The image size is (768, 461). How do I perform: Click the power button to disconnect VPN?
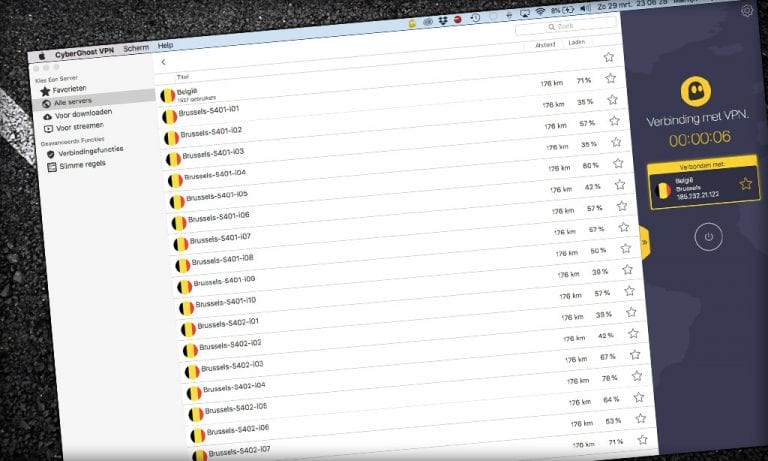pos(708,237)
